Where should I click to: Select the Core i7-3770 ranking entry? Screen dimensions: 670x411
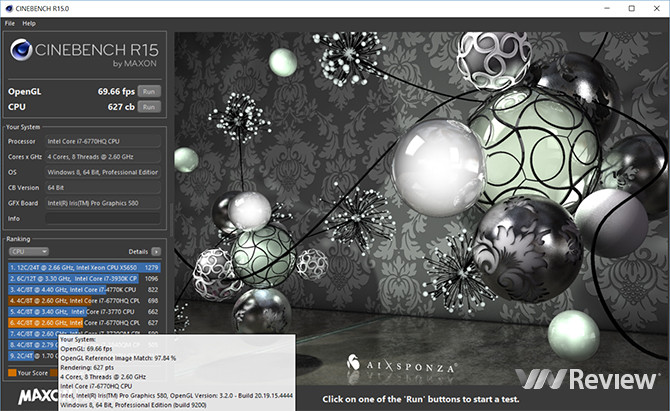[x=84, y=311]
